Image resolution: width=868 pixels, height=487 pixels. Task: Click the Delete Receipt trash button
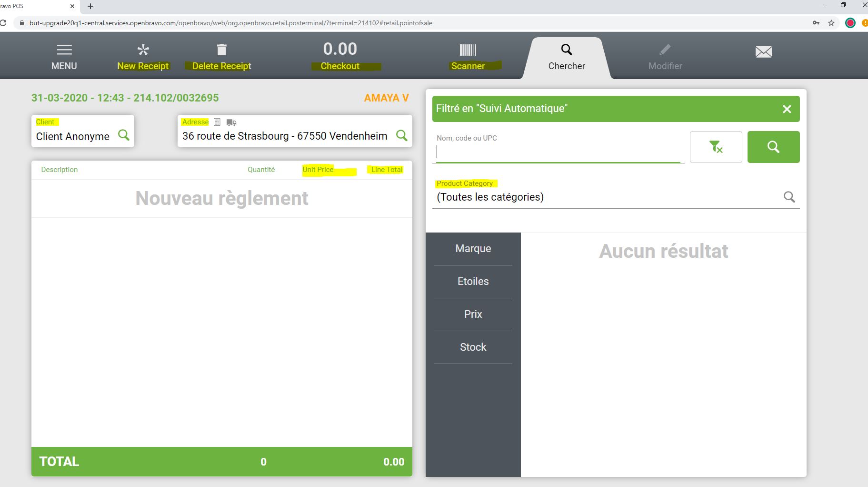click(221, 57)
